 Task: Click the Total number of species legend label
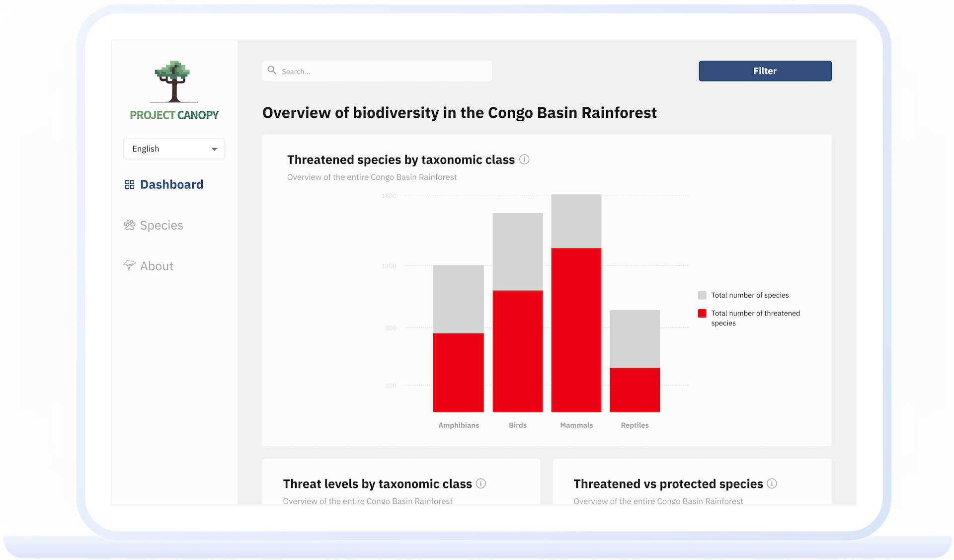tap(750, 295)
